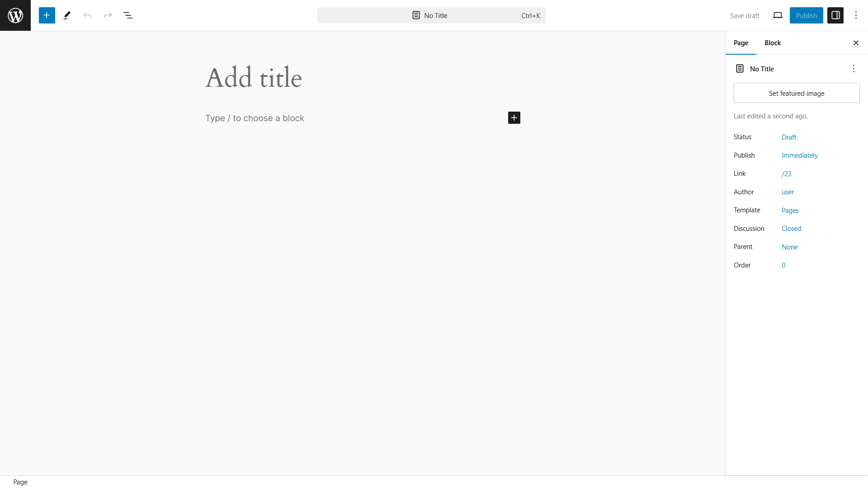Click the Set featured image button

pyautogui.click(x=797, y=93)
